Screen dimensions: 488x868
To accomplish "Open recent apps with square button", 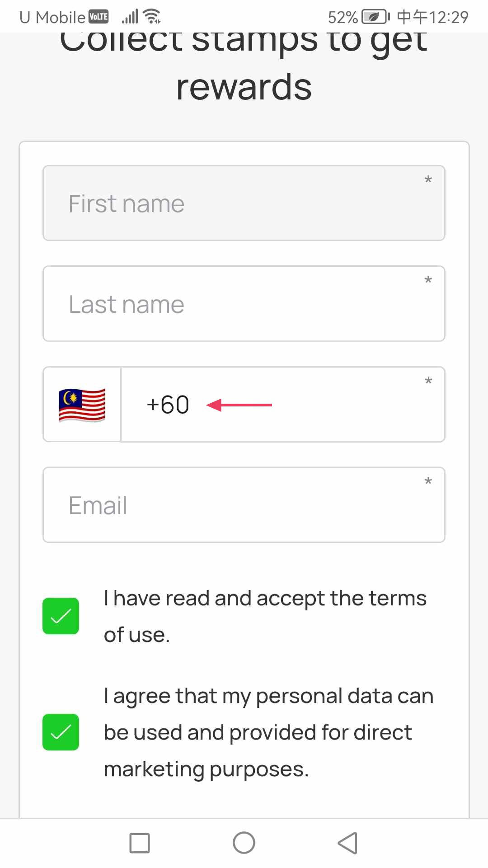I will [x=140, y=843].
